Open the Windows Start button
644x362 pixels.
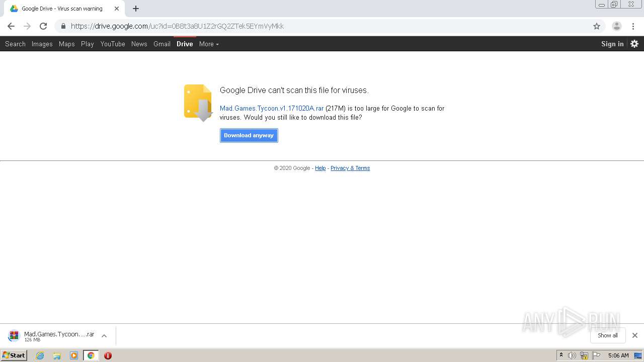coord(14,355)
